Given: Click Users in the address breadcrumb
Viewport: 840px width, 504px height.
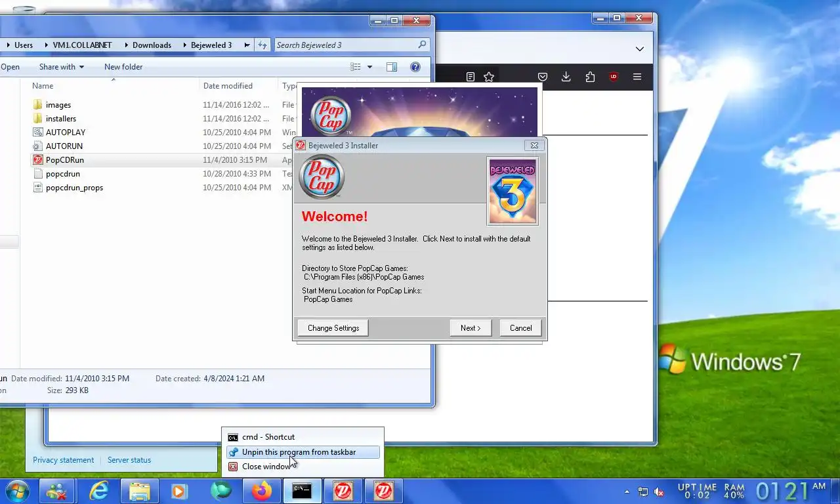Looking at the screenshot, I should 24,45.
